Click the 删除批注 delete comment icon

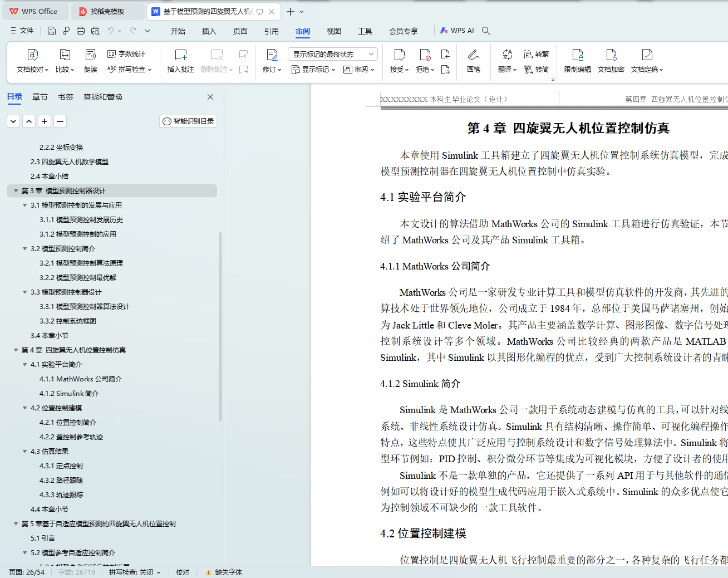coord(217,55)
